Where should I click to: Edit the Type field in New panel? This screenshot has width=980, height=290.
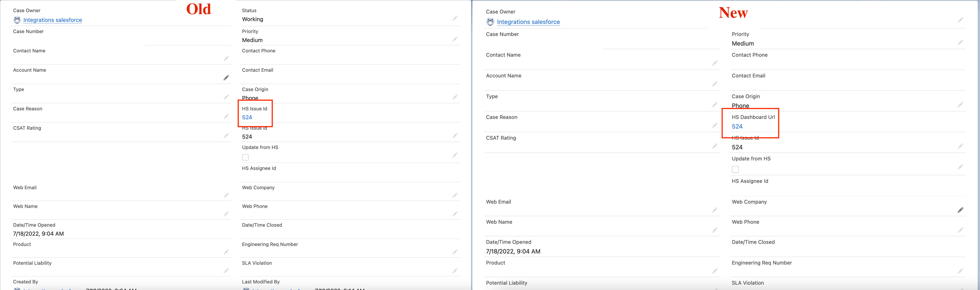[x=715, y=104]
